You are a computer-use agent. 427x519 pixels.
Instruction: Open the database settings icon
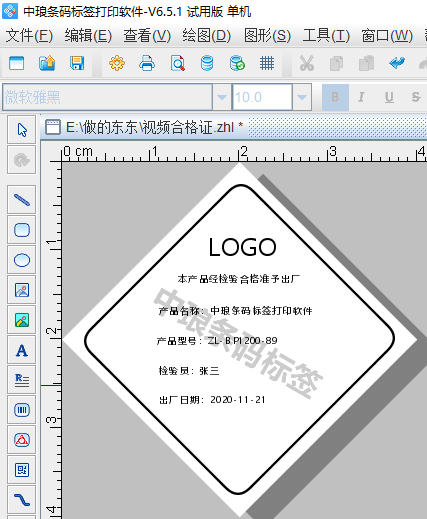(x=207, y=63)
